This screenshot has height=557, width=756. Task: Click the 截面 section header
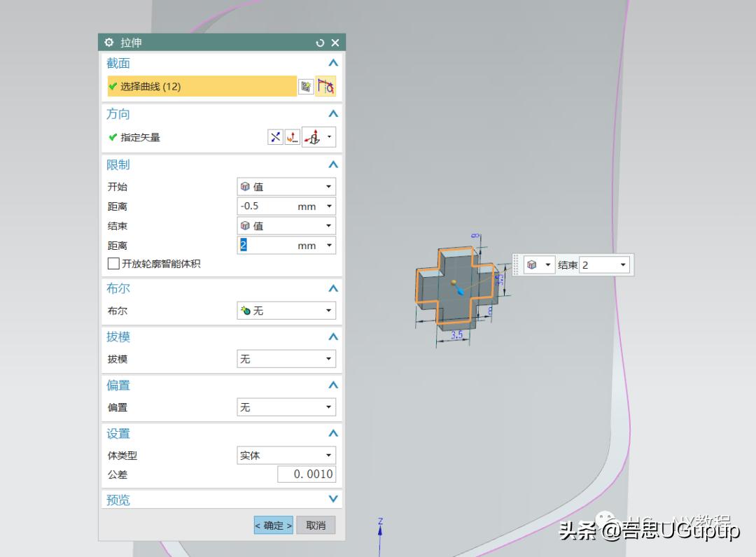[118, 63]
